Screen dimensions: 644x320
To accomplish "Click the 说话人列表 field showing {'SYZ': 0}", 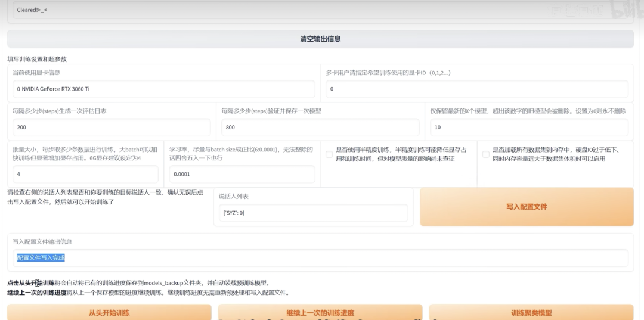I will (x=313, y=213).
